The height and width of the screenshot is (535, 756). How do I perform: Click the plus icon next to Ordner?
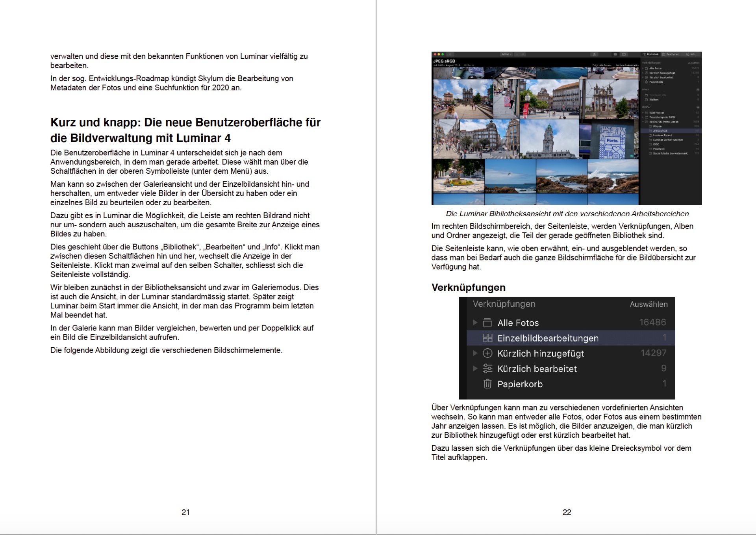(698, 108)
